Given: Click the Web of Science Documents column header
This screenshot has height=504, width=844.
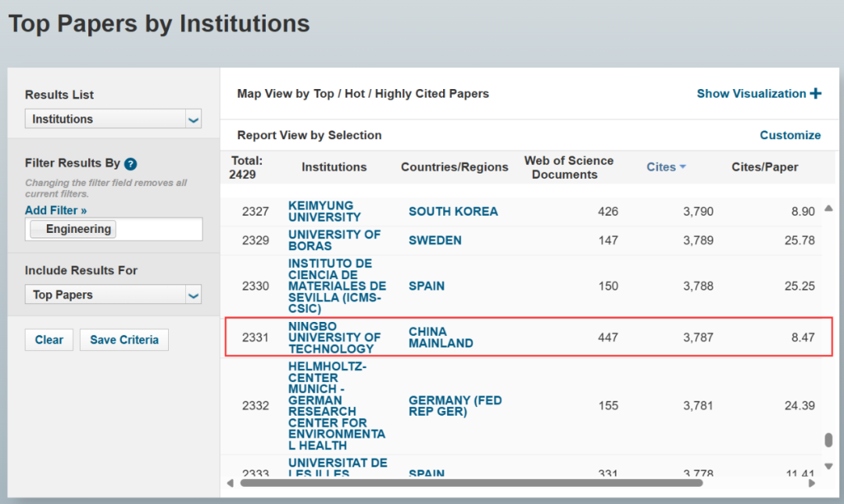Looking at the screenshot, I should point(569,167).
